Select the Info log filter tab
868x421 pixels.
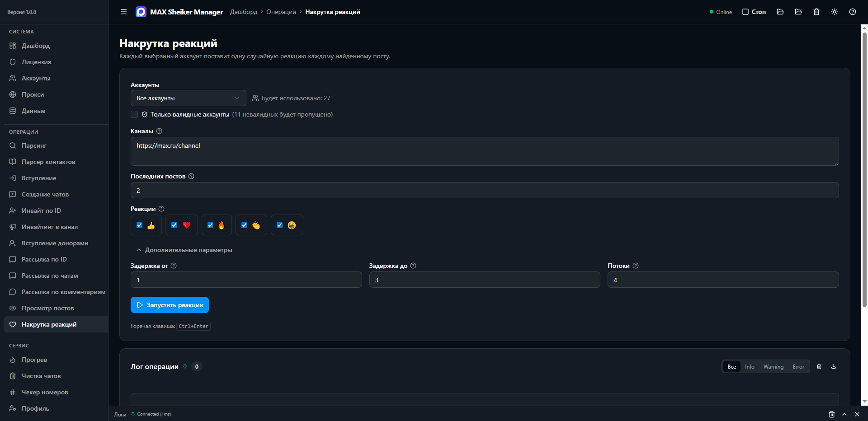[x=750, y=367]
